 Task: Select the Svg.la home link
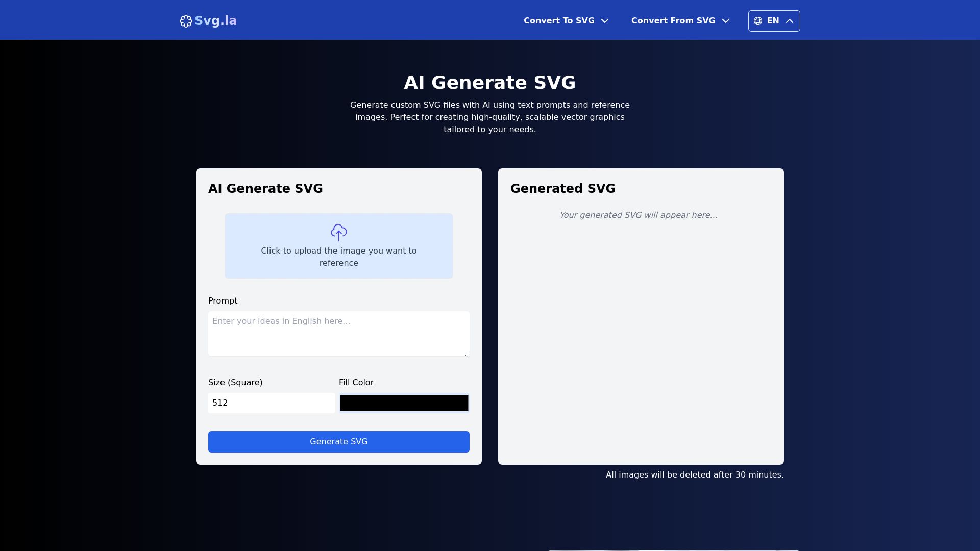pos(207,21)
